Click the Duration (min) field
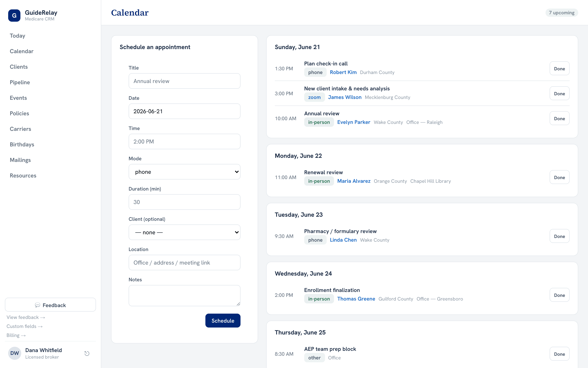Image resolution: width=588 pixels, height=368 pixels. [184, 202]
